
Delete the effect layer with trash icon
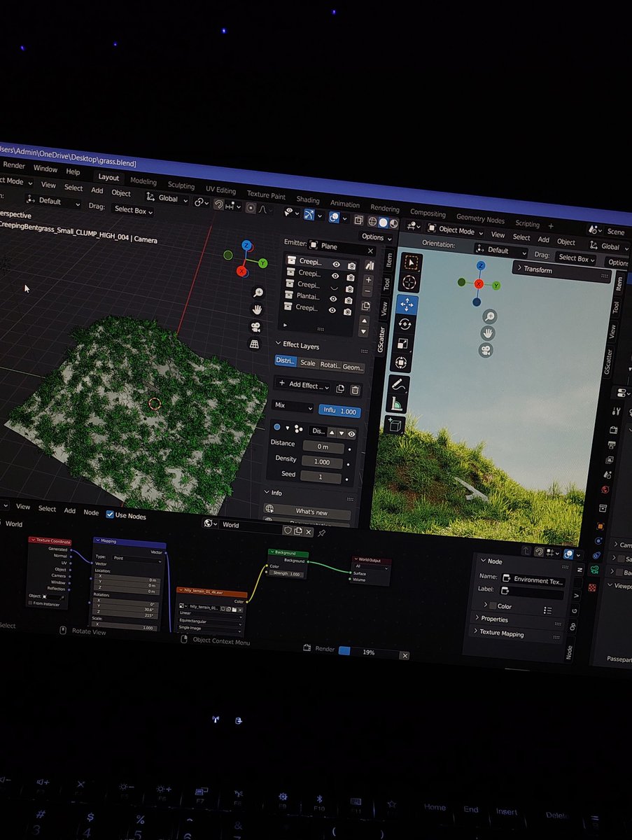pyautogui.click(x=356, y=390)
